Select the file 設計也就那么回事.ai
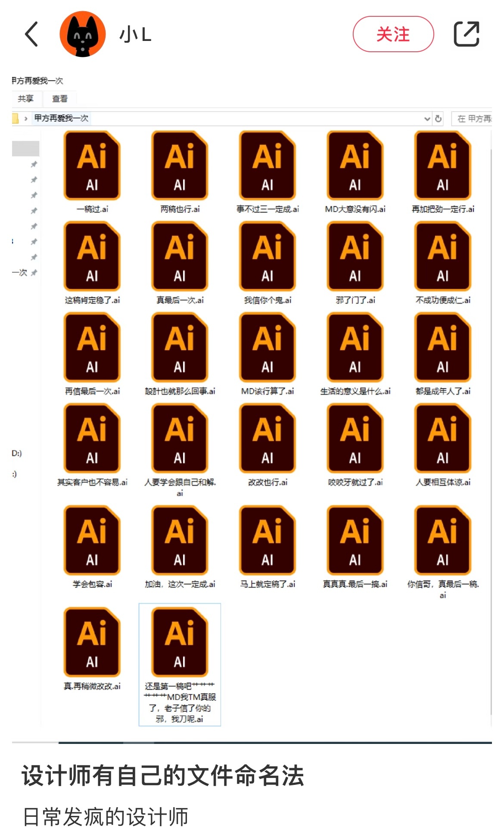The height and width of the screenshot is (834, 504). pyautogui.click(x=180, y=355)
